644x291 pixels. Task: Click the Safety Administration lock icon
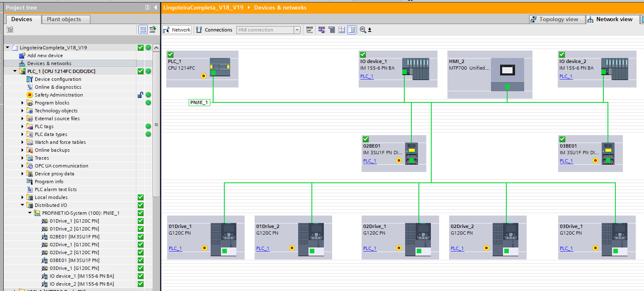pyautogui.click(x=140, y=95)
